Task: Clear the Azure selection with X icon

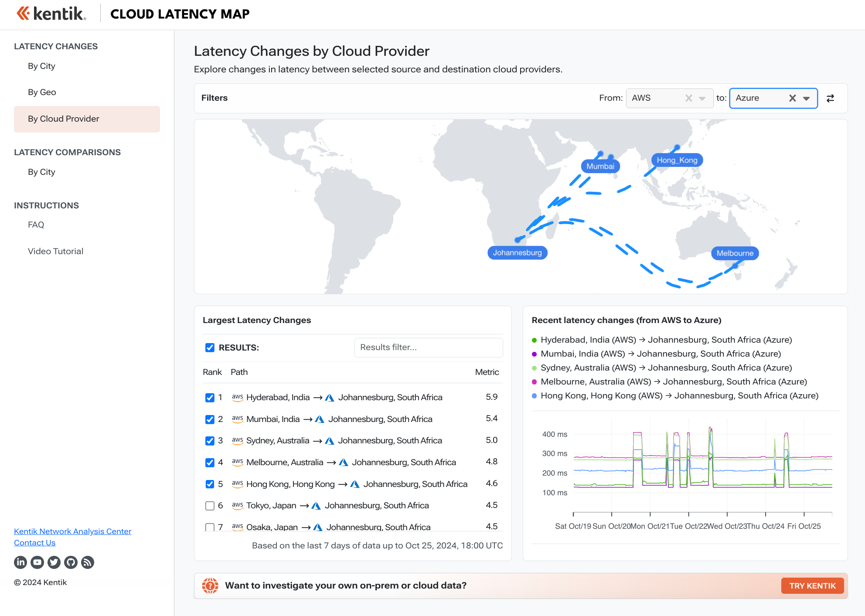Action: (x=792, y=98)
